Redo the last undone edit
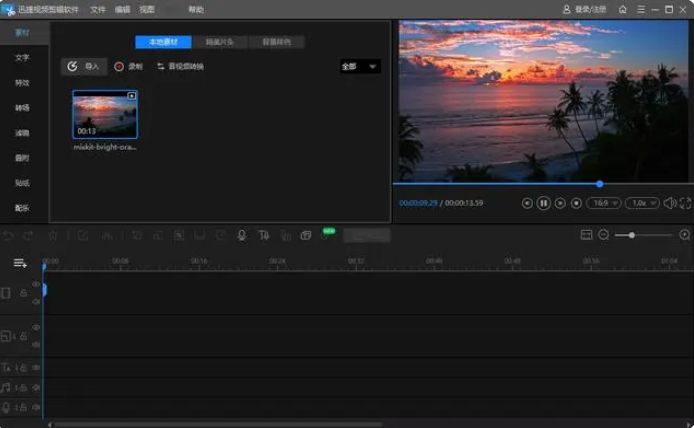Screen dimensions: 694x428 point(28,235)
